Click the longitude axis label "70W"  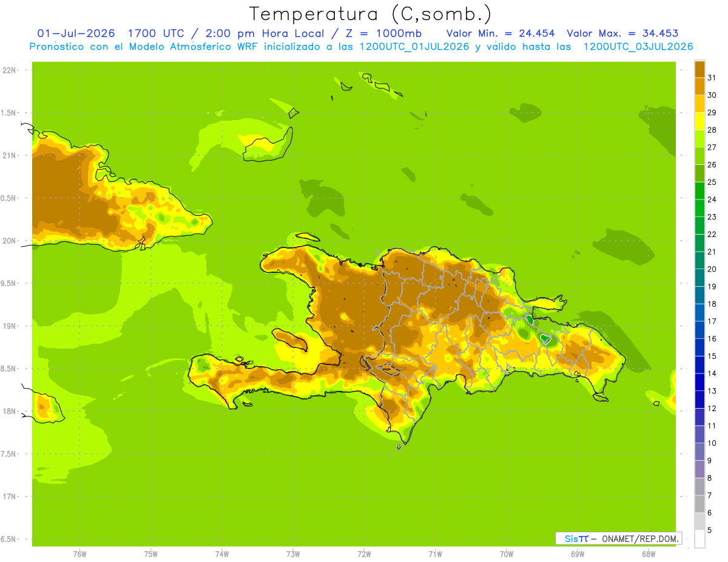[x=506, y=554]
